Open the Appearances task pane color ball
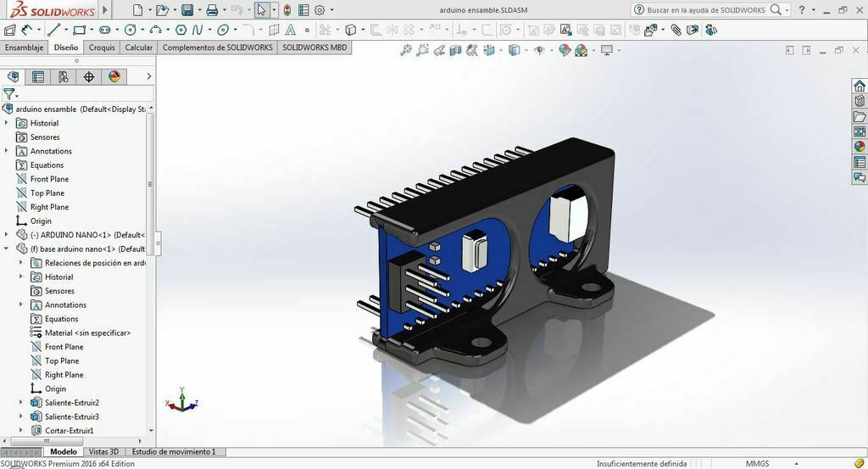Image resolution: width=868 pixels, height=469 pixels. pos(860,147)
